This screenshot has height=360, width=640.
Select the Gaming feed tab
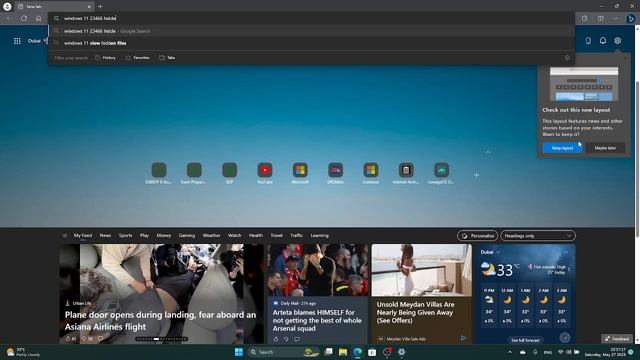tap(187, 236)
